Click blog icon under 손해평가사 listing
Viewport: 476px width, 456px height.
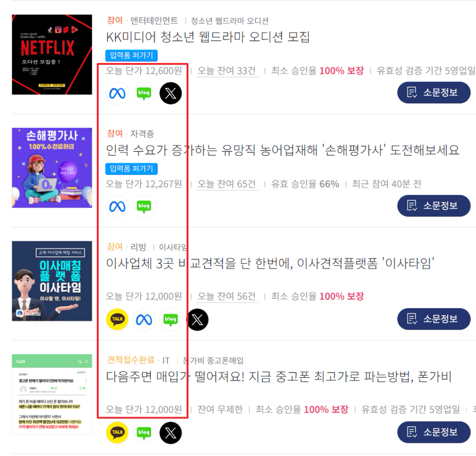point(144,207)
